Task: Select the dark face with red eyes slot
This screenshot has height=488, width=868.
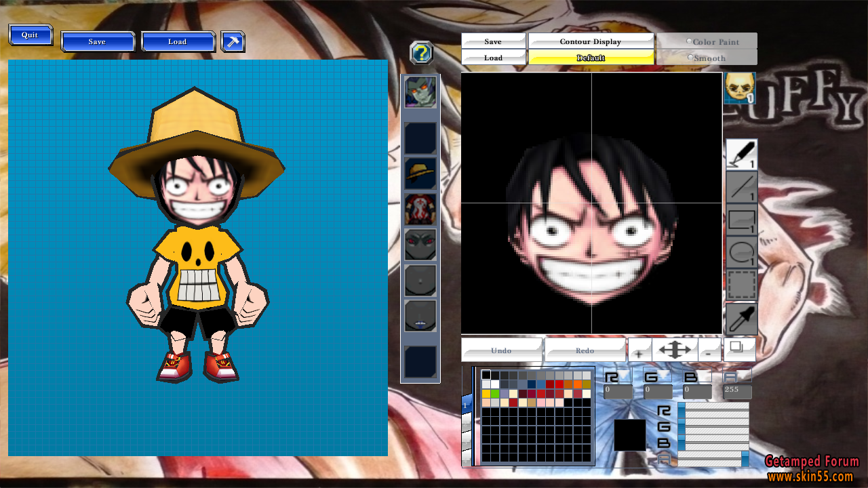Action: click(x=420, y=245)
